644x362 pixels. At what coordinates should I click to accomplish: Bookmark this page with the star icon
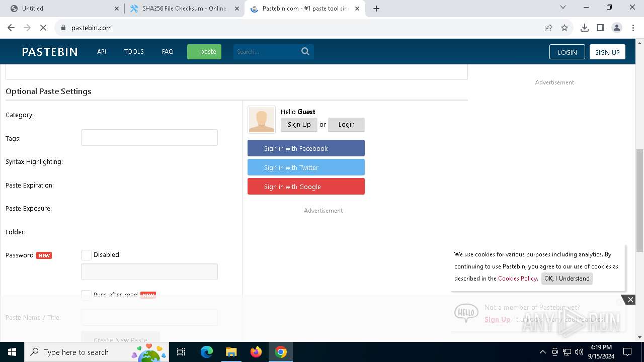[x=565, y=28]
